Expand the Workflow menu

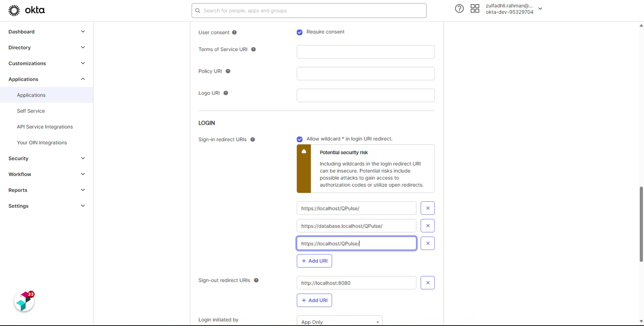coord(47,174)
